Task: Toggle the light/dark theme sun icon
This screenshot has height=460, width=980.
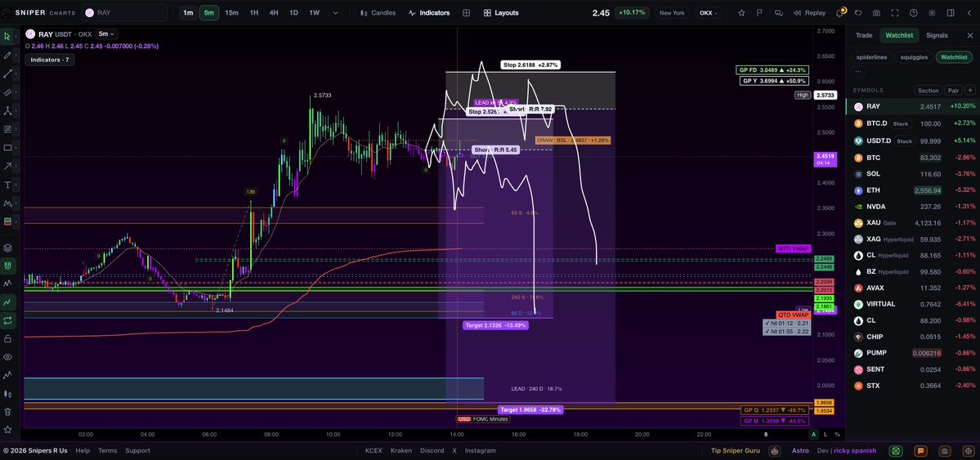Action: pos(933,12)
